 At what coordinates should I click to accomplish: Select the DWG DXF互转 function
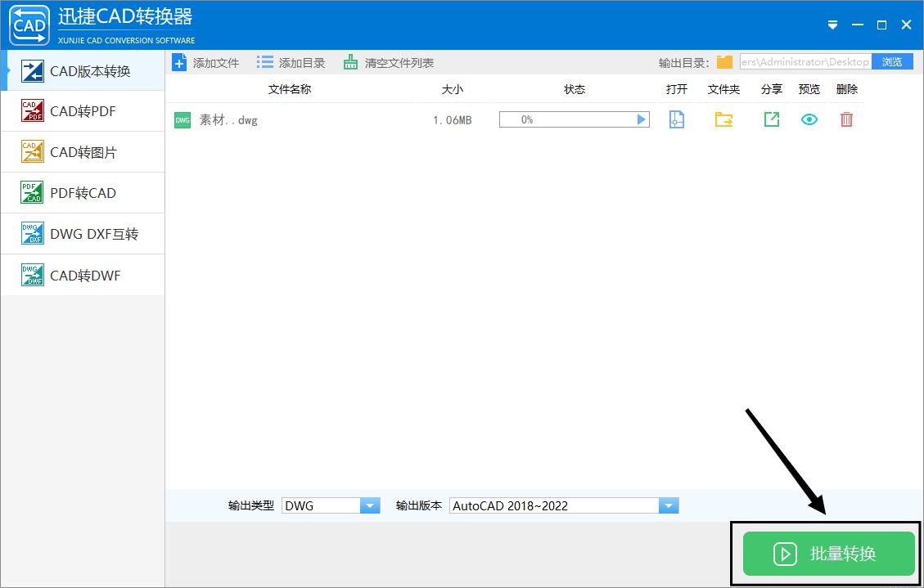point(82,233)
